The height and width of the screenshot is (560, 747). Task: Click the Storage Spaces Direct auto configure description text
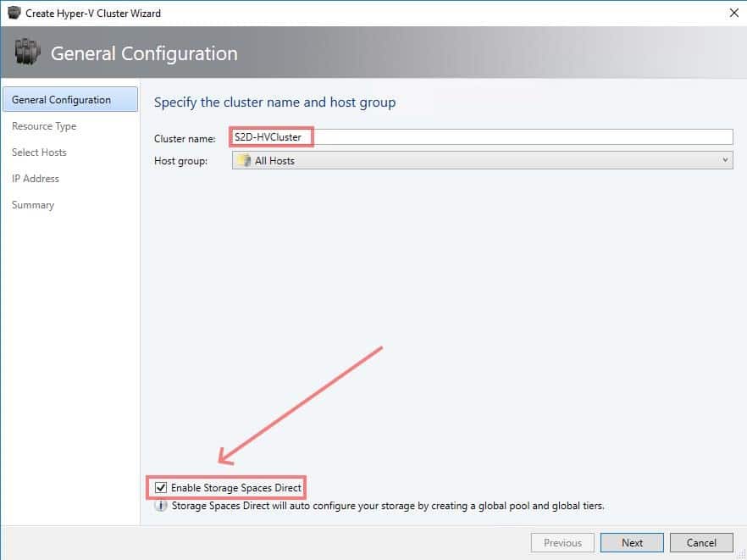(388, 506)
